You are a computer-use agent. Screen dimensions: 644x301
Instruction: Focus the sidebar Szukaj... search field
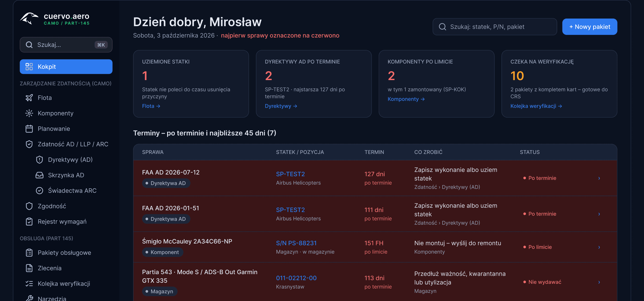click(66, 45)
